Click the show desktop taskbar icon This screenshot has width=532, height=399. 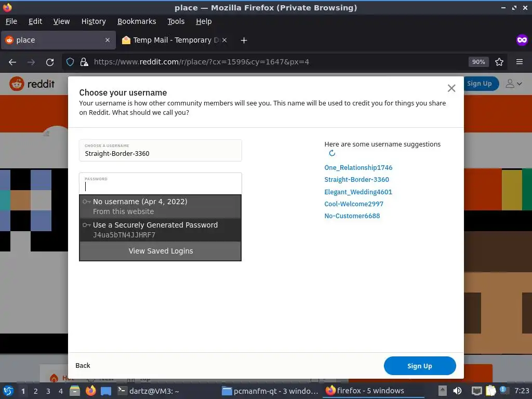(106, 391)
